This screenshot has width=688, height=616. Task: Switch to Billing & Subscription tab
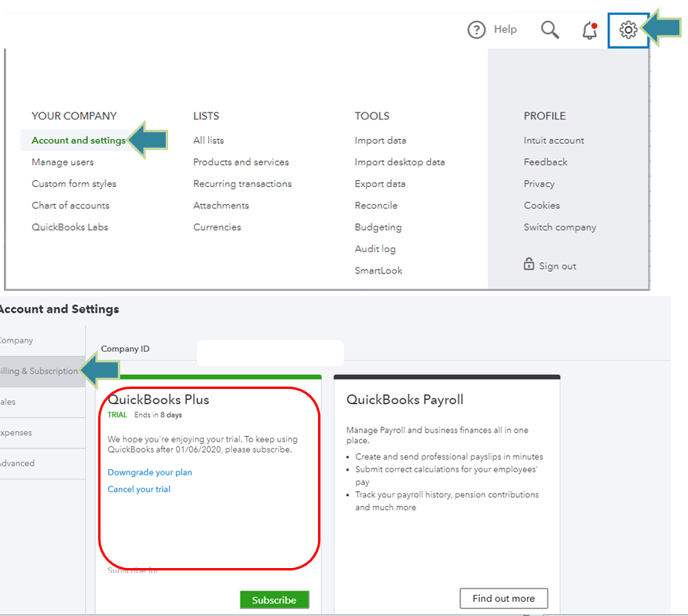point(42,372)
